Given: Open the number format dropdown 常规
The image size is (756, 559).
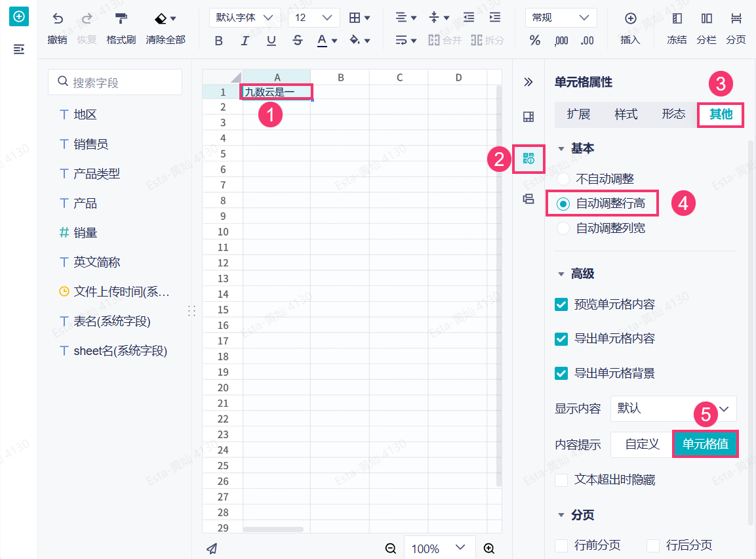Looking at the screenshot, I should pyautogui.click(x=561, y=18).
